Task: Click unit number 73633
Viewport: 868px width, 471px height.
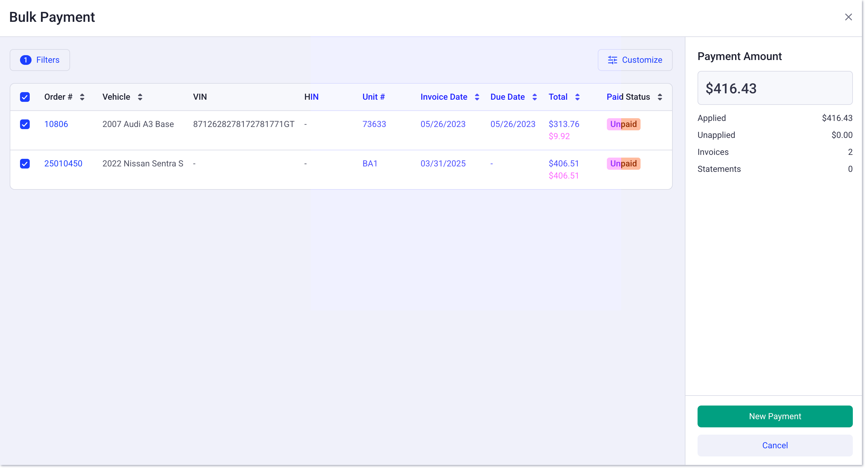Action: pyautogui.click(x=374, y=124)
